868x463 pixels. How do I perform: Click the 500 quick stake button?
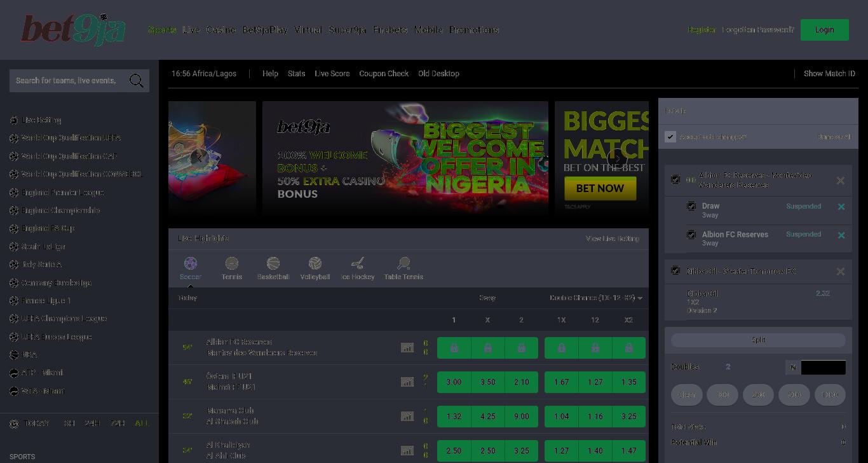(x=794, y=395)
